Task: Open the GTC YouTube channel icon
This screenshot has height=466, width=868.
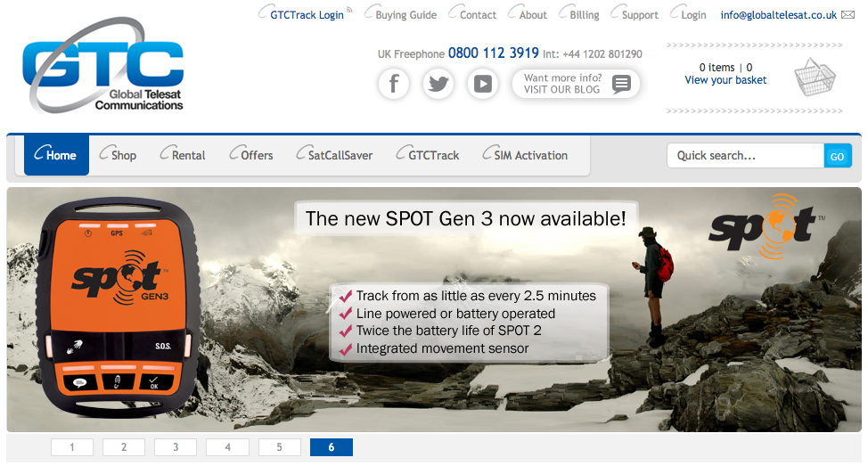Action: click(x=483, y=84)
